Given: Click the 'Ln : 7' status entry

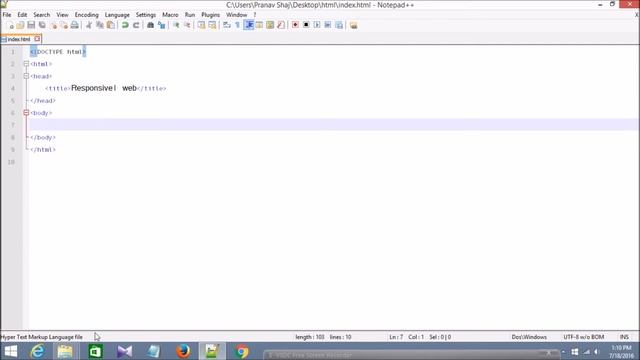Looking at the screenshot, I should point(396,337).
